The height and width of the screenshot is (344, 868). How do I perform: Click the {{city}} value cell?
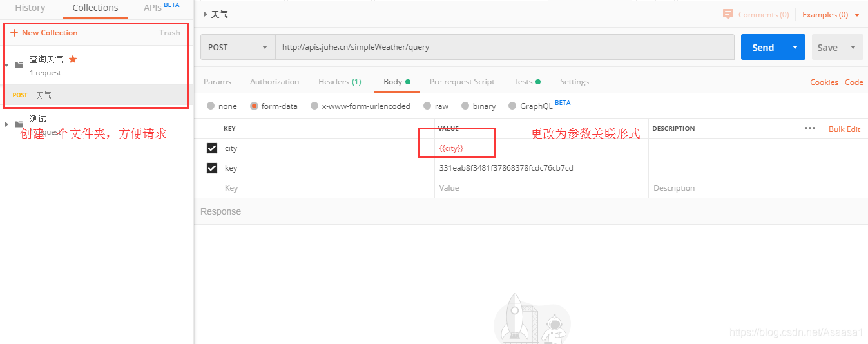(x=541, y=148)
